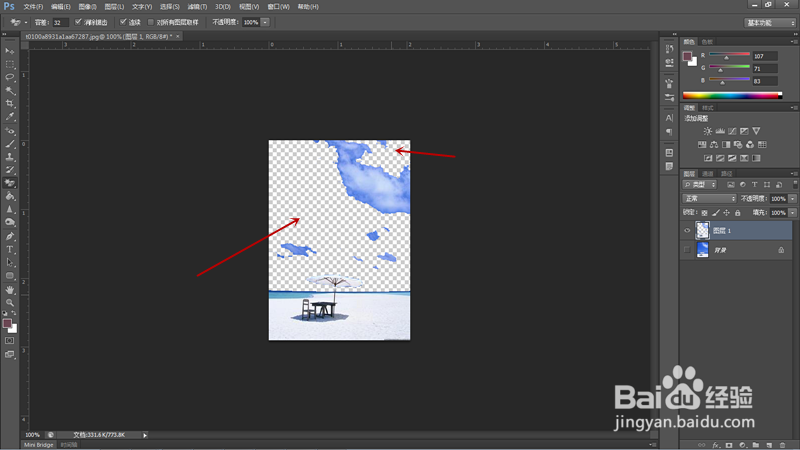Select the Magic Eraser tool in toolbox
800x450 pixels.
click(10, 183)
